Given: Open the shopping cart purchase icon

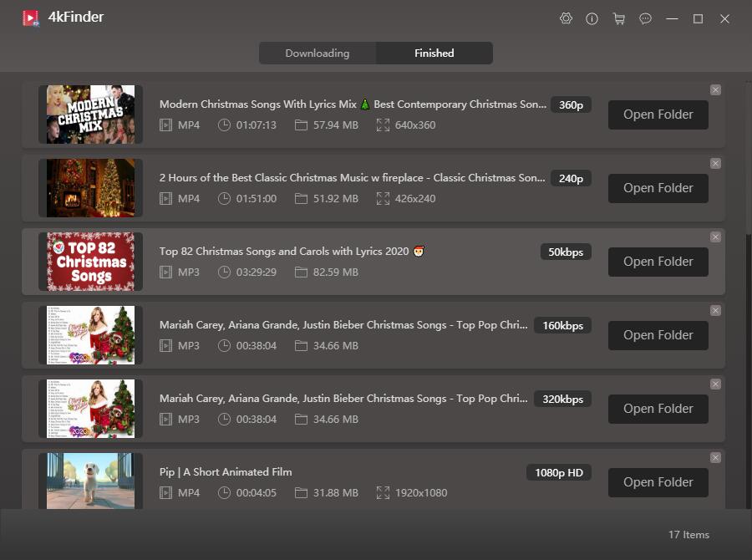Looking at the screenshot, I should 618,18.
